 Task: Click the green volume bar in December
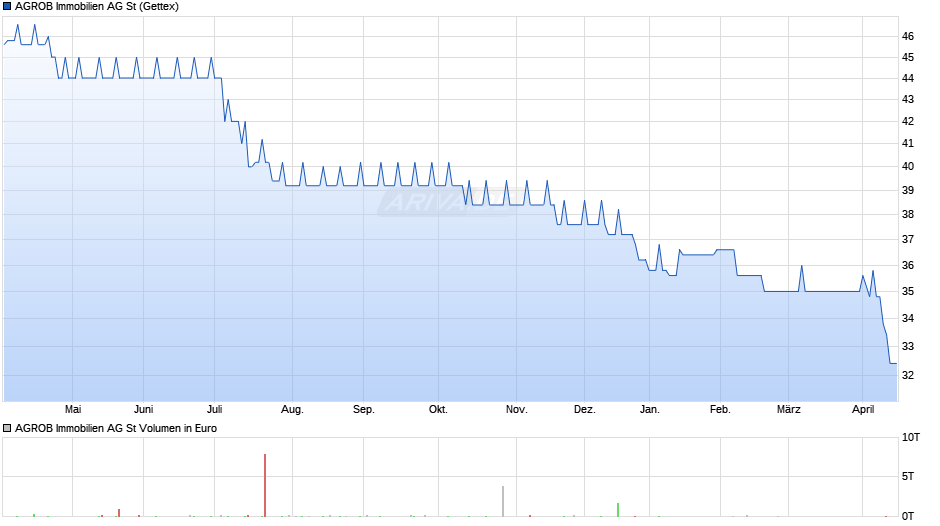(617, 510)
